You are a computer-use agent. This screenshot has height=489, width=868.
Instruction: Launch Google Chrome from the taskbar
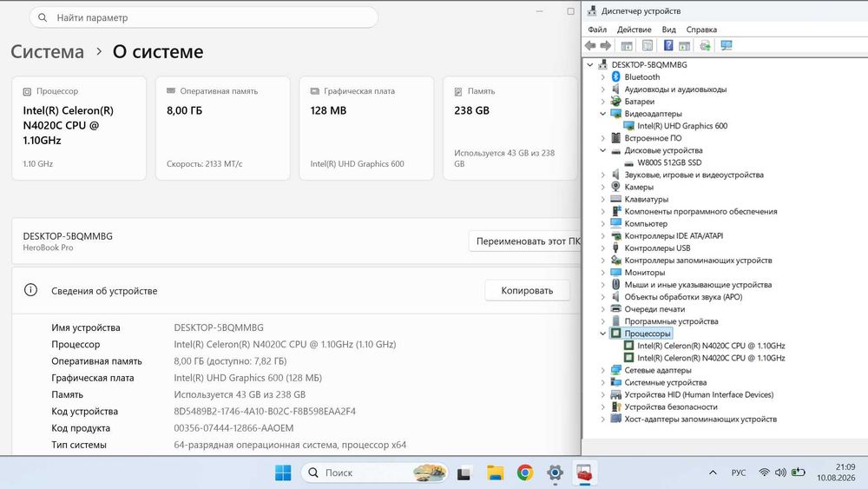pyautogui.click(x=525, y=473)
